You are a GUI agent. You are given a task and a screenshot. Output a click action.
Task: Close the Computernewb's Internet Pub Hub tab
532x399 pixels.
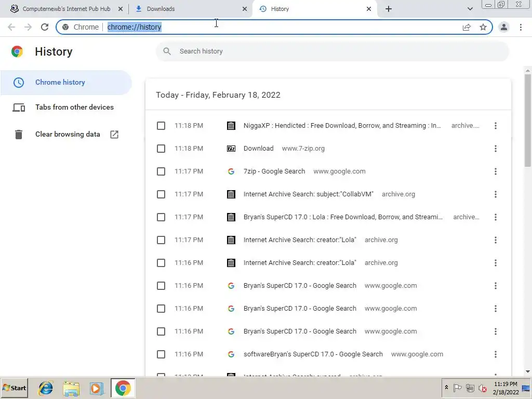click(x=121, y=9)
